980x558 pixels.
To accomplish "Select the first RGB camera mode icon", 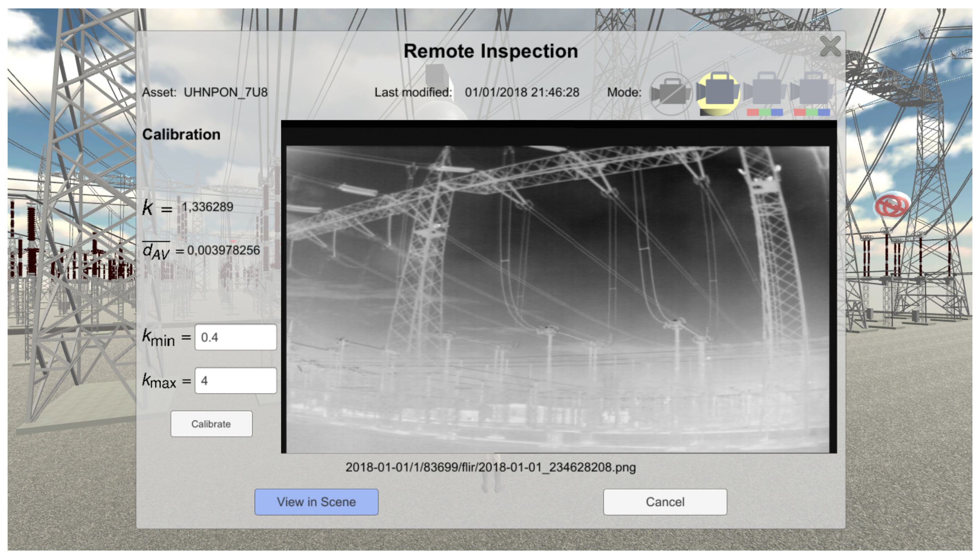I will [x=765, y=91].
